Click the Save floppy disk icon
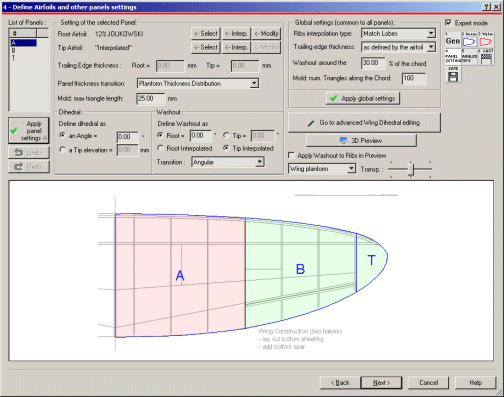This screenshot has height=397, width=504. (x=453, y=74)
